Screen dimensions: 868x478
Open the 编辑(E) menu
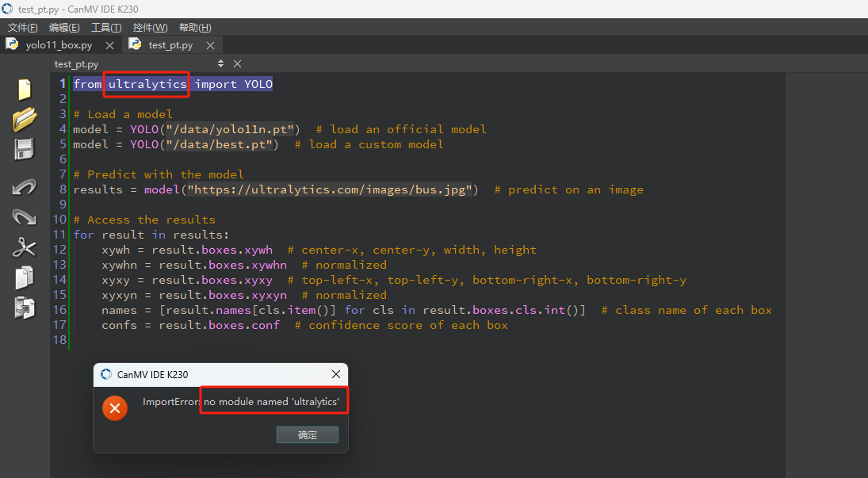[x=64, y=27]
